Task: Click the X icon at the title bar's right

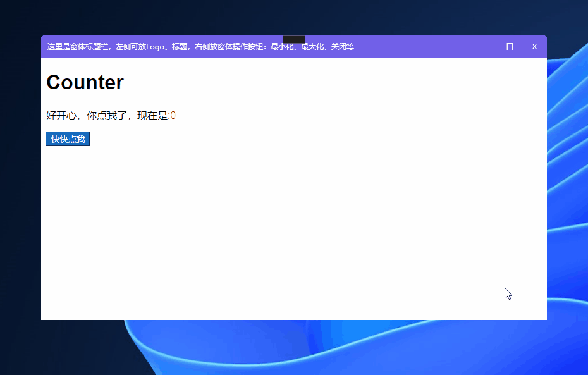Action: click(534, 46)
